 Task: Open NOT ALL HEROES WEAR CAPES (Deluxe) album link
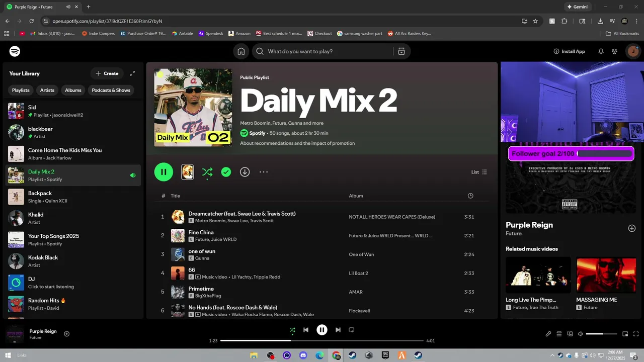tap(392, 217)
